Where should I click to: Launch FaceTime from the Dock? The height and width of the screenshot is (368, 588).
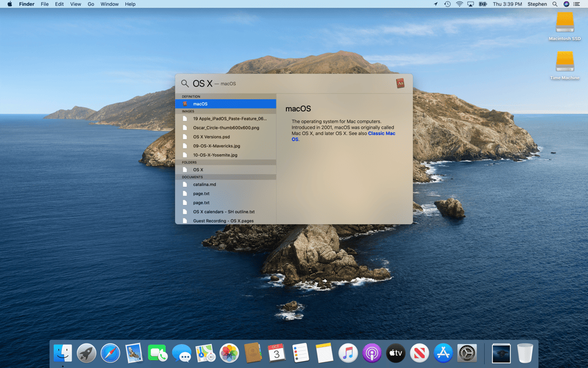(x=157, y=353)
